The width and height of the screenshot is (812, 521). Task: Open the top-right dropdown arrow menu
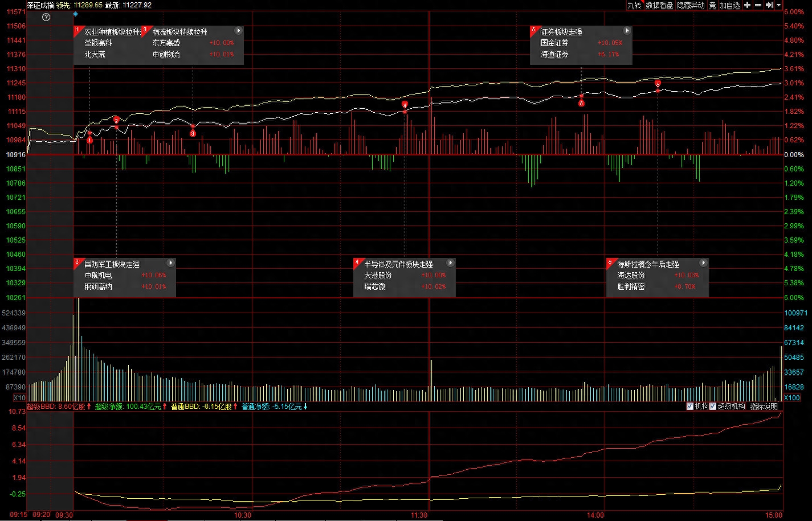pyautogui.click(x=778, y=5)
